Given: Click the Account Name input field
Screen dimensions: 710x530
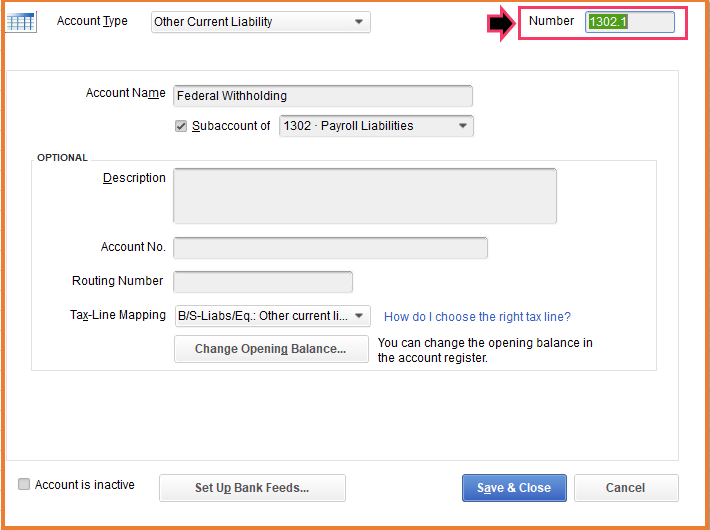Looking at the screenshot, I should point(322,96).
